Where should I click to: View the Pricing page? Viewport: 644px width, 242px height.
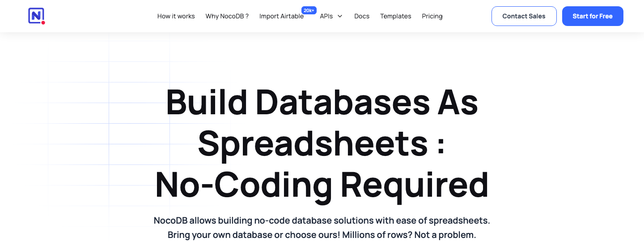point(432,16)
